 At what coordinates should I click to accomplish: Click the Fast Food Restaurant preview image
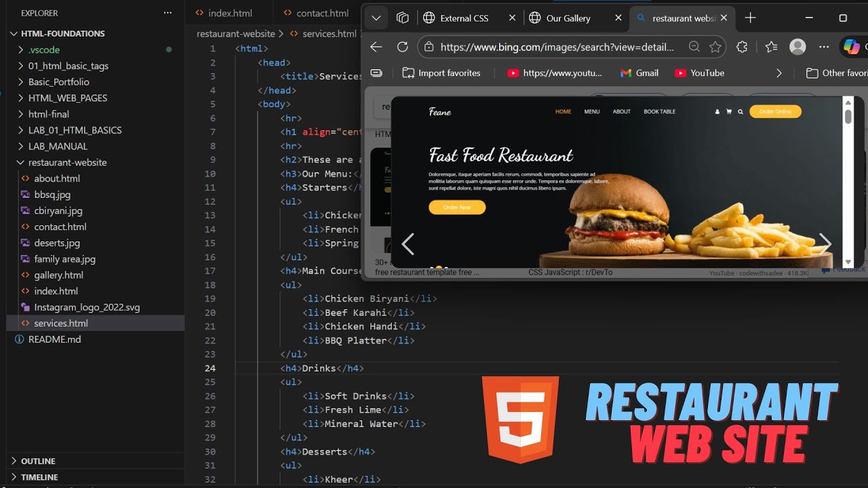[x=616, y=182]
